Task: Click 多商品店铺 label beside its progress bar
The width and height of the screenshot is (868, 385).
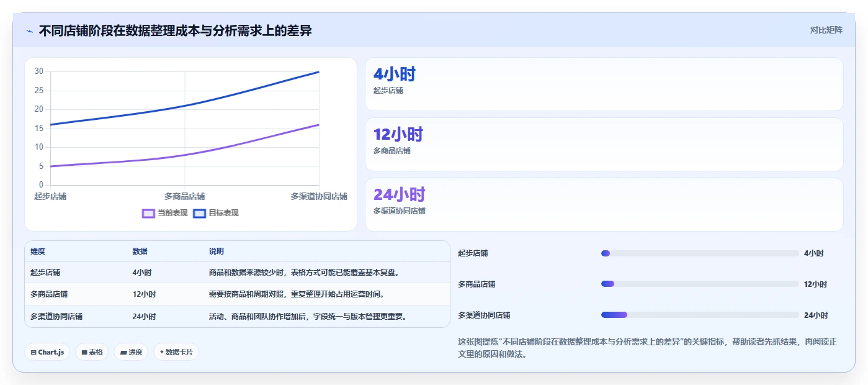Action: pos(477,284)
